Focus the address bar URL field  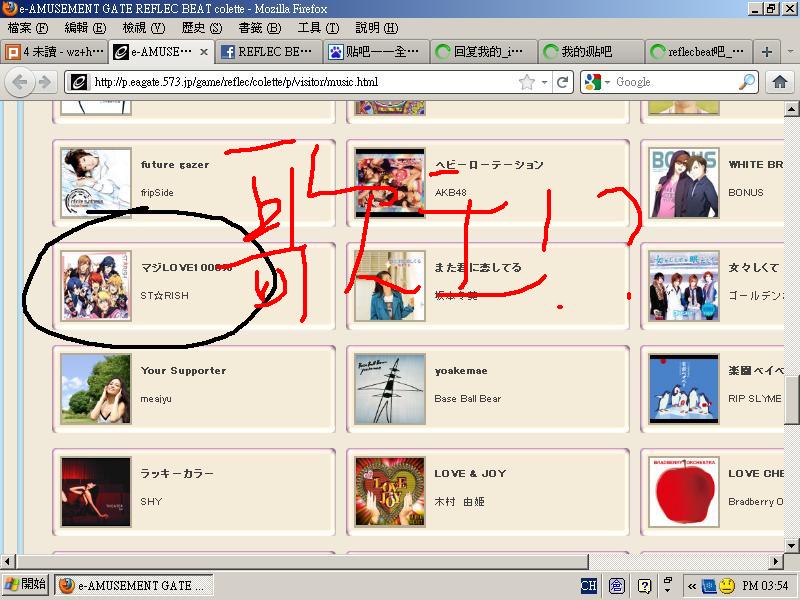304,82
